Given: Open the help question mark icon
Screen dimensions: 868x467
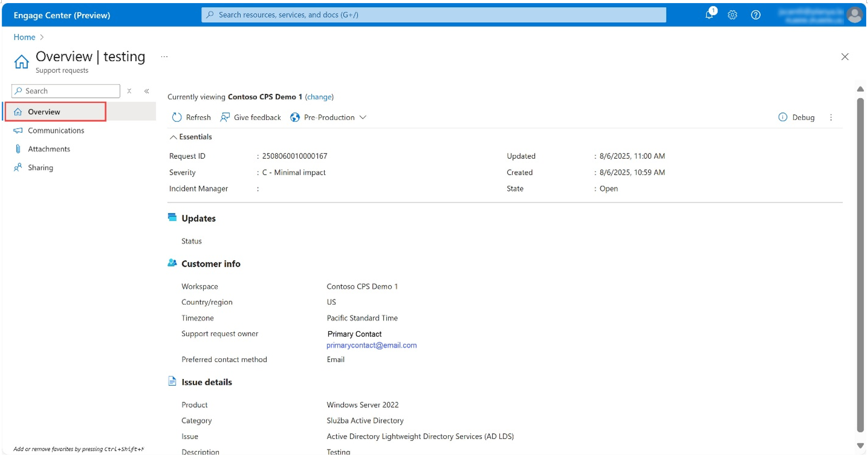Looking at the screenshot, I should 756,15.
